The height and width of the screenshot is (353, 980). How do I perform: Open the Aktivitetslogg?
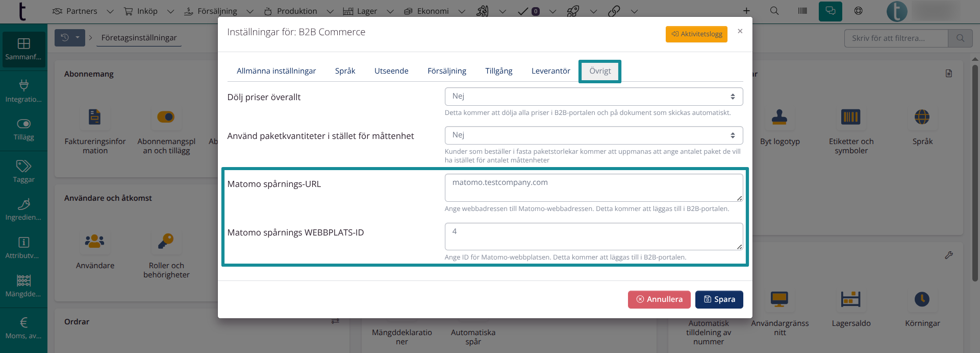tap(696, 34)
